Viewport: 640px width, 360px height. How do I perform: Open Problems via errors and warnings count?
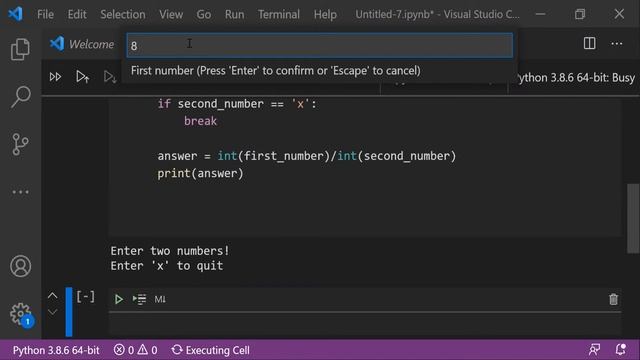136,350
